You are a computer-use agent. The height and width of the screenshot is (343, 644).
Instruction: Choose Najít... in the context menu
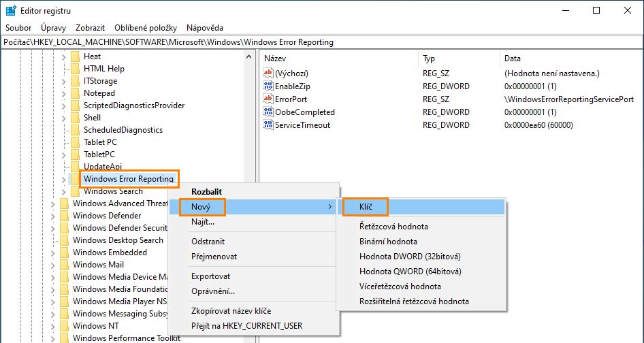pos(254,222)
